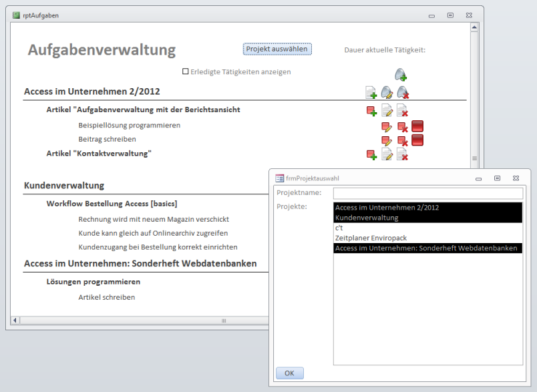Click up arrow of rptAufgaben vertical scrollbar
This screenshot has width=537, height=392.
pos(475,27)
